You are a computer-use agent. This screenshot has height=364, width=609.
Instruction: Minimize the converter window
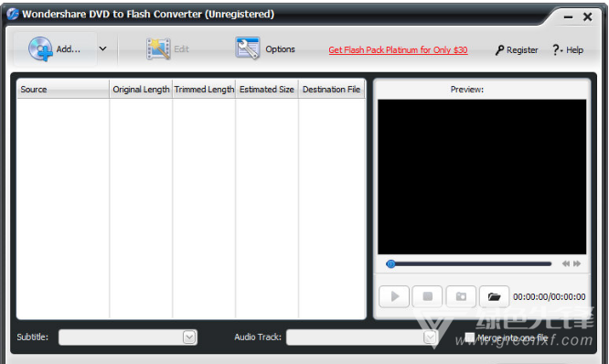coord(568,17)
